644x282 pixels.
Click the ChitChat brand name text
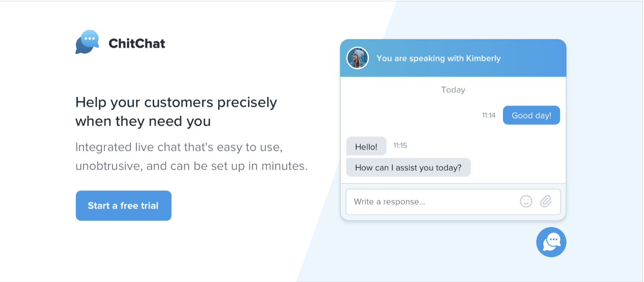click(x=137, y=43)
